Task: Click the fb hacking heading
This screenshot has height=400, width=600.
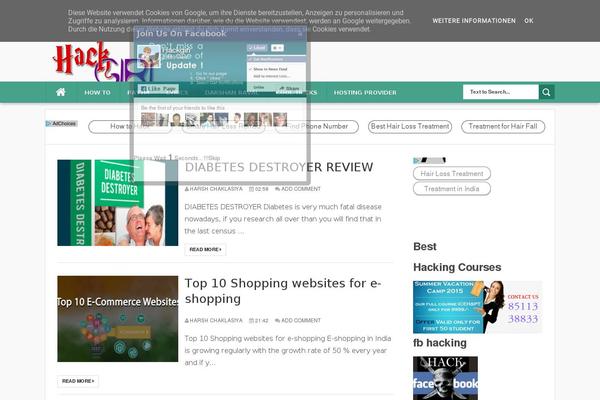Action: pos(440,343)
